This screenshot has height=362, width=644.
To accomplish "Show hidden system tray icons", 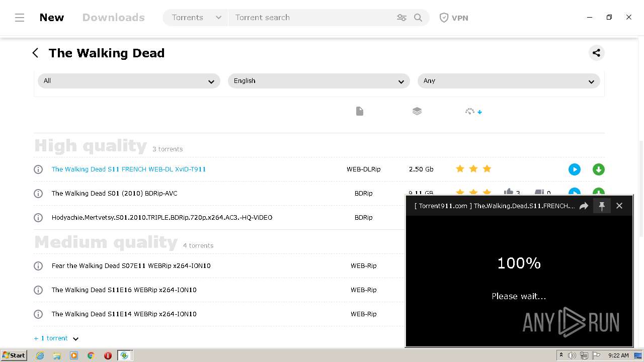I will [561, 355].
